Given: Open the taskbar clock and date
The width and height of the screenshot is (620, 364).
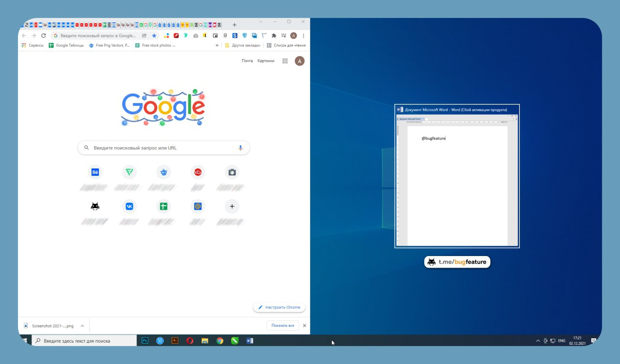Looking at the screenshot, I should coord(577,341).
